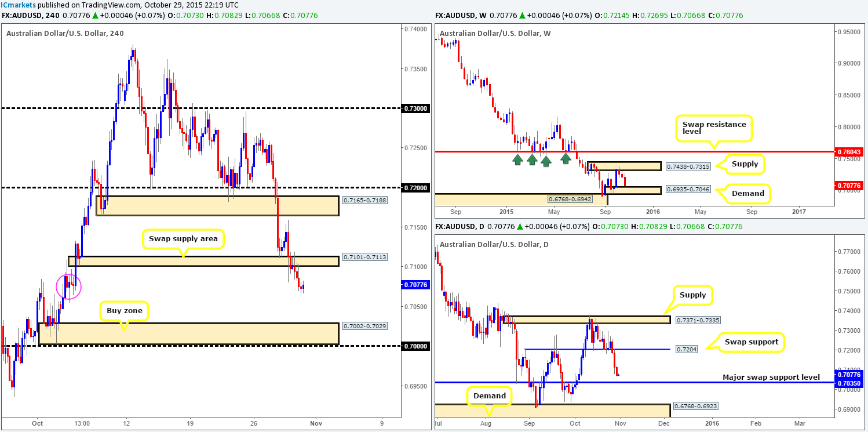The image size is (868, 432).
Task: Click the '26' date label on 240 chart
Action: (254, 423)
